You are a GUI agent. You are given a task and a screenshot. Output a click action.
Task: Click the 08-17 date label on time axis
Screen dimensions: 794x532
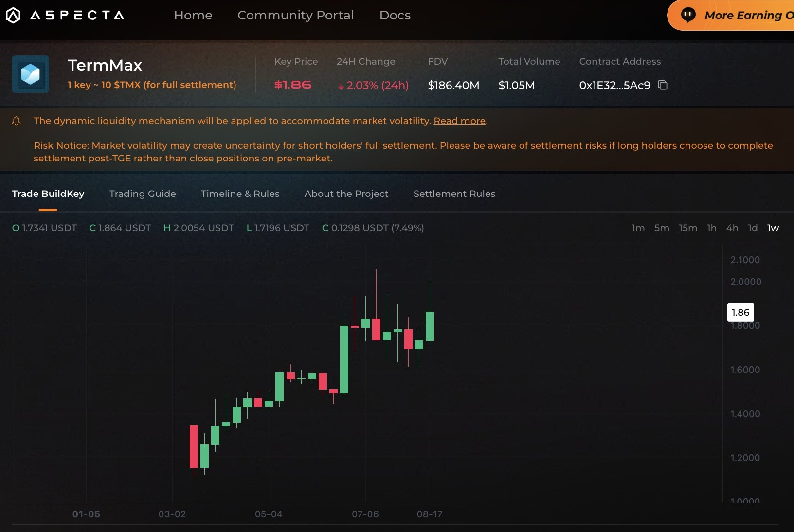(x=430, y=514)
